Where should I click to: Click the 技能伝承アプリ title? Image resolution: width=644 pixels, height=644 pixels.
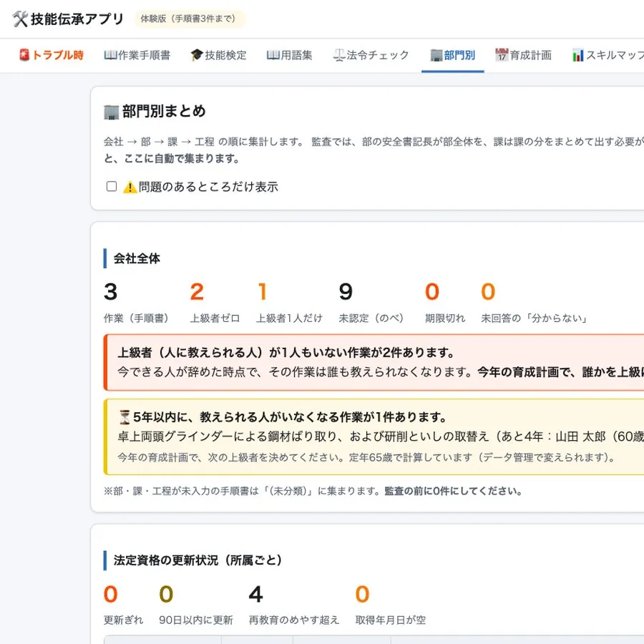pos(77,19)
